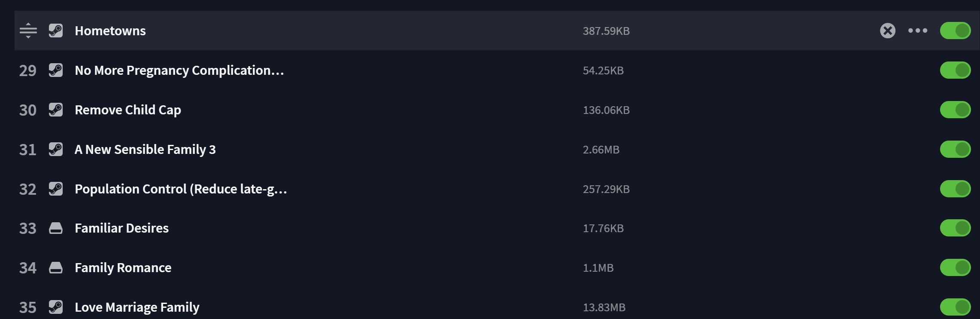Toggle the Population Control mod switch
The image size is (980, 319).
(956, 189)
